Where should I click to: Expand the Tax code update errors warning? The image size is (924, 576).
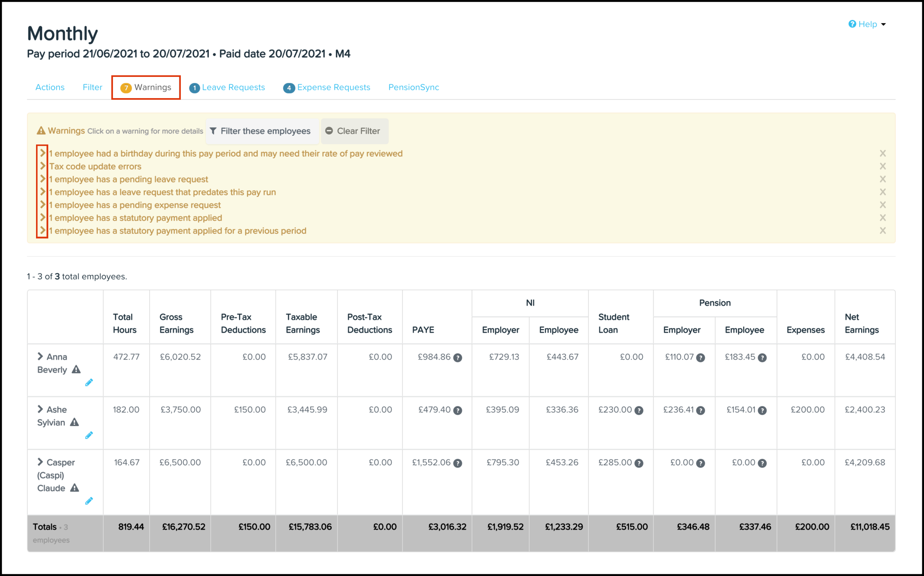(x=43, y=166)
